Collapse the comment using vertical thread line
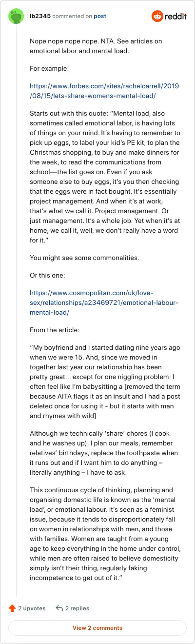This screenshot has height=644, width=195. click(16, 312)
